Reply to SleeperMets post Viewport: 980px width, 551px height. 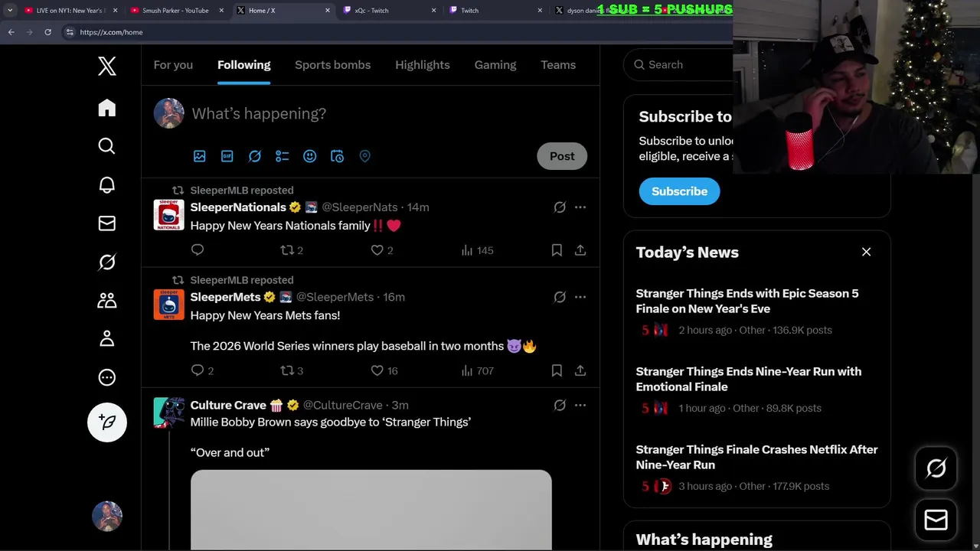202,370
